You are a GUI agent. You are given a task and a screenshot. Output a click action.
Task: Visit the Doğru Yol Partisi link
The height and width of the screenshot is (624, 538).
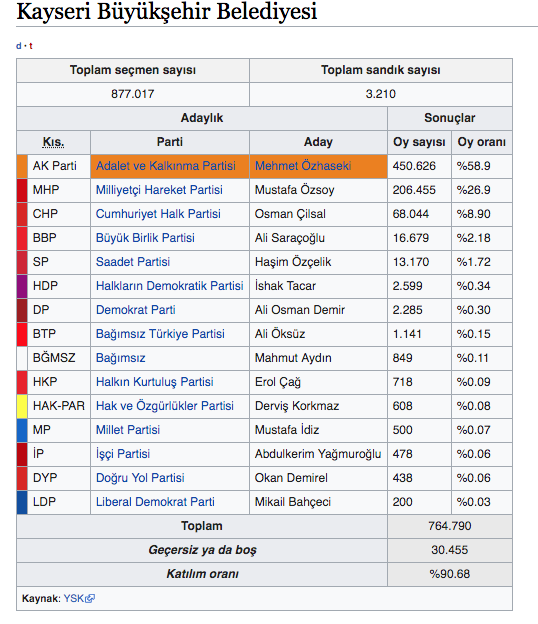[140, 478]
